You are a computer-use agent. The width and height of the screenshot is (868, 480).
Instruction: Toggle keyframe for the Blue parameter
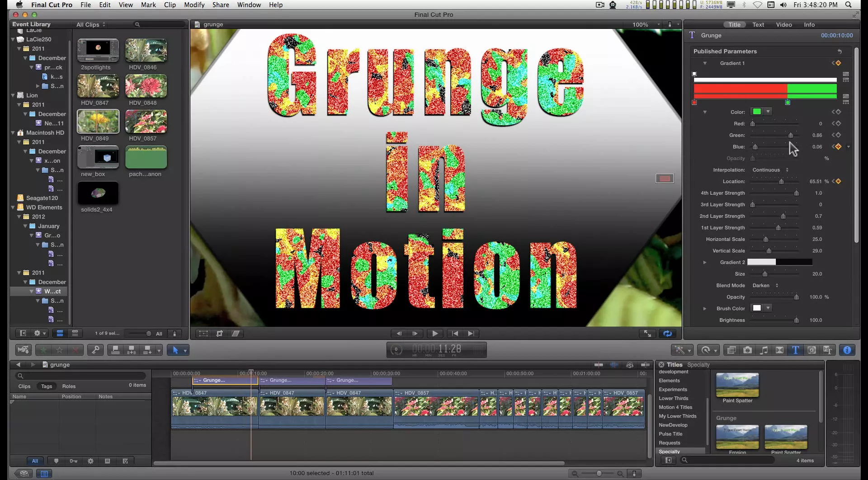838,147
